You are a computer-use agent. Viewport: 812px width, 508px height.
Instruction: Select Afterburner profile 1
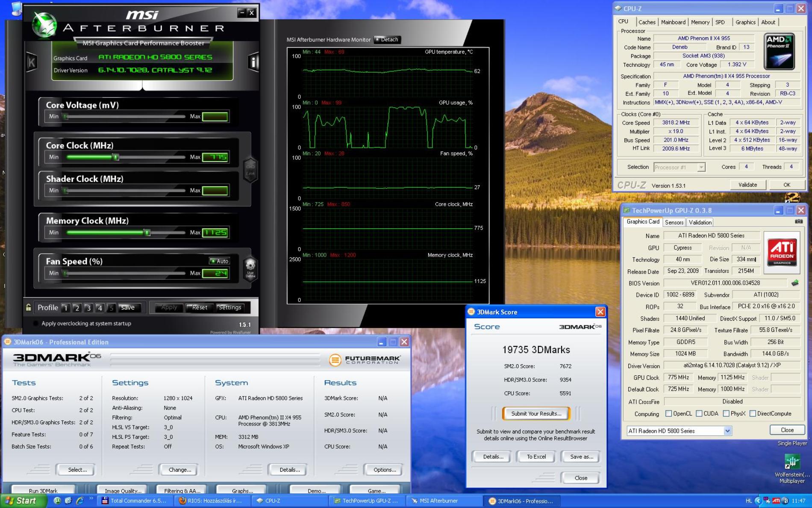(65, 307)
